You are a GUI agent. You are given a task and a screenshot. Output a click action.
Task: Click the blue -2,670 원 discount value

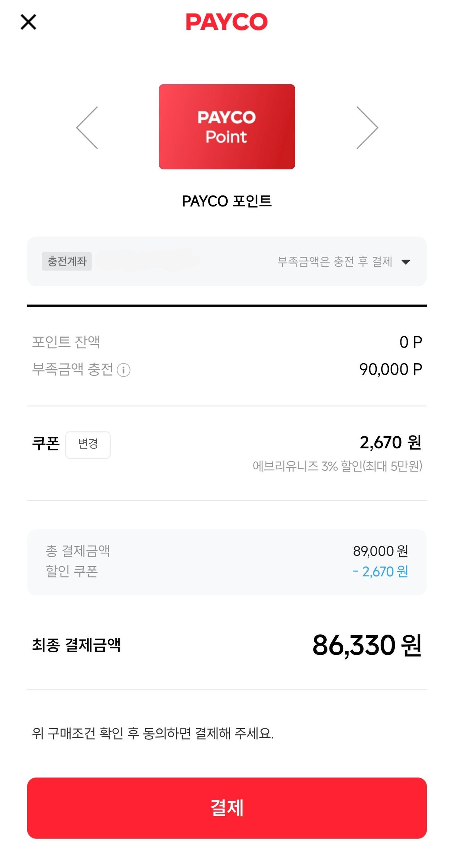(x=380, y=571)
